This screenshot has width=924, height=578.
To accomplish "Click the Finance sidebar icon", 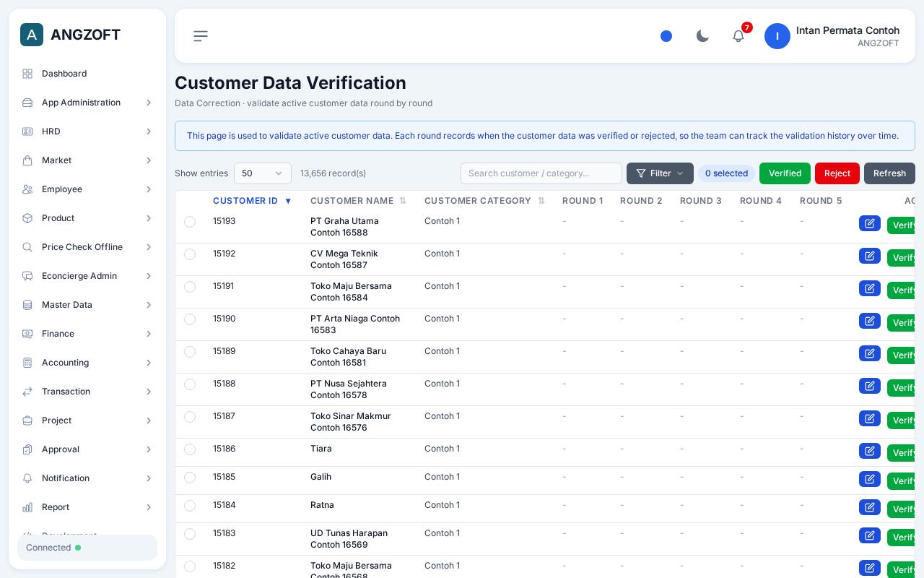I will point(27,334).
